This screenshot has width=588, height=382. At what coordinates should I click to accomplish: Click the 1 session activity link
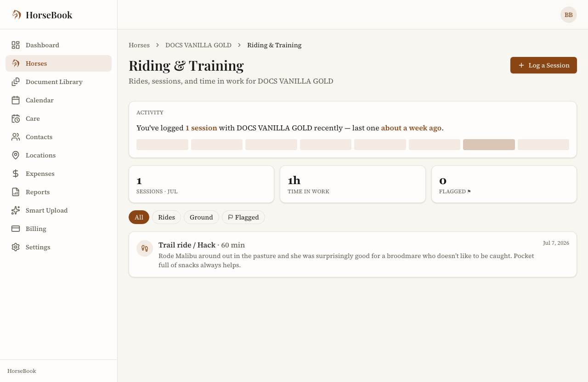click(x=201, y=128)
